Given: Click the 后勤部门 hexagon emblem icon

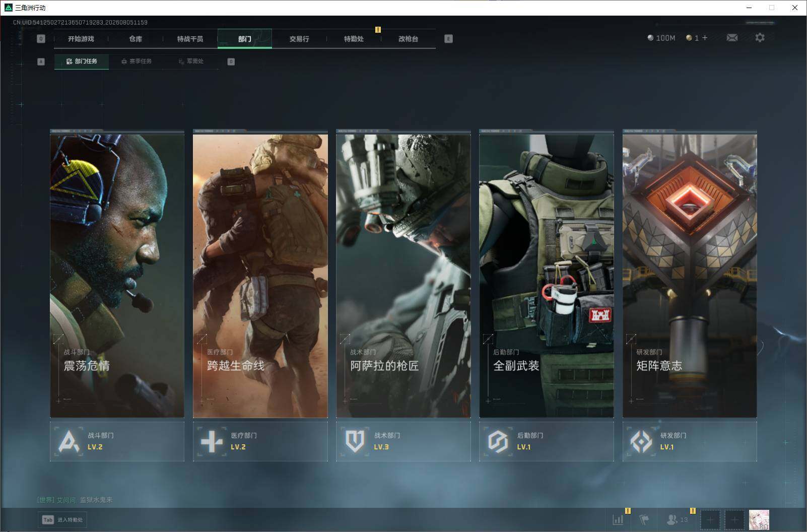Looking at the screenshot, I should (498, 441).
